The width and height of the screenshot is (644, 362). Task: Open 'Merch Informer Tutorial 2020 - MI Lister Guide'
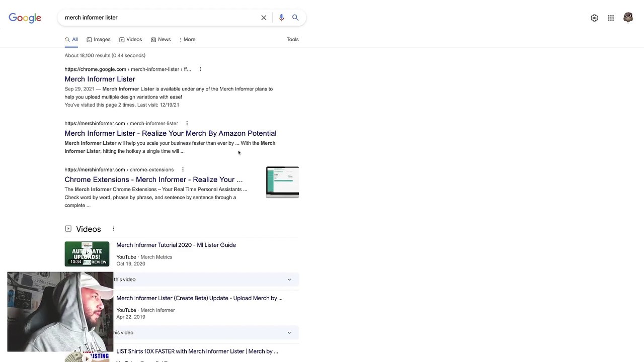pos(176,245)
